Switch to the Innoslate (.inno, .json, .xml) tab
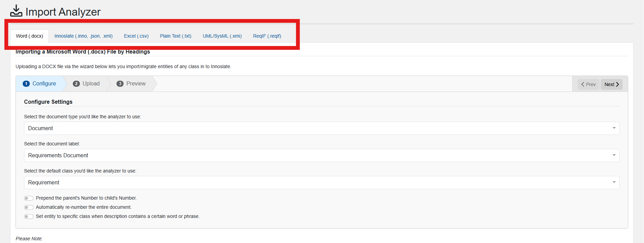 [x=83, y=36]
